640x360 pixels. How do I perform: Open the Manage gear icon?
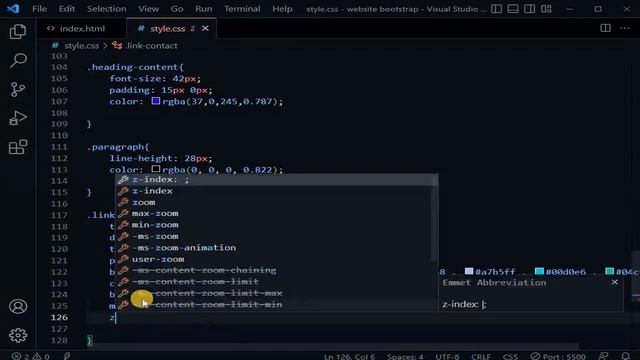click(x=18, y=335)
